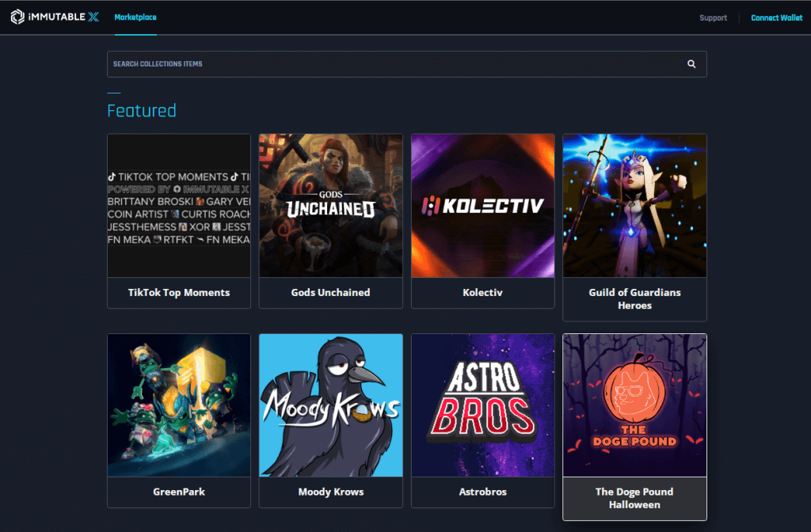Click Connect Wallet
Viewport: 811px width, 532px height.
776,18
